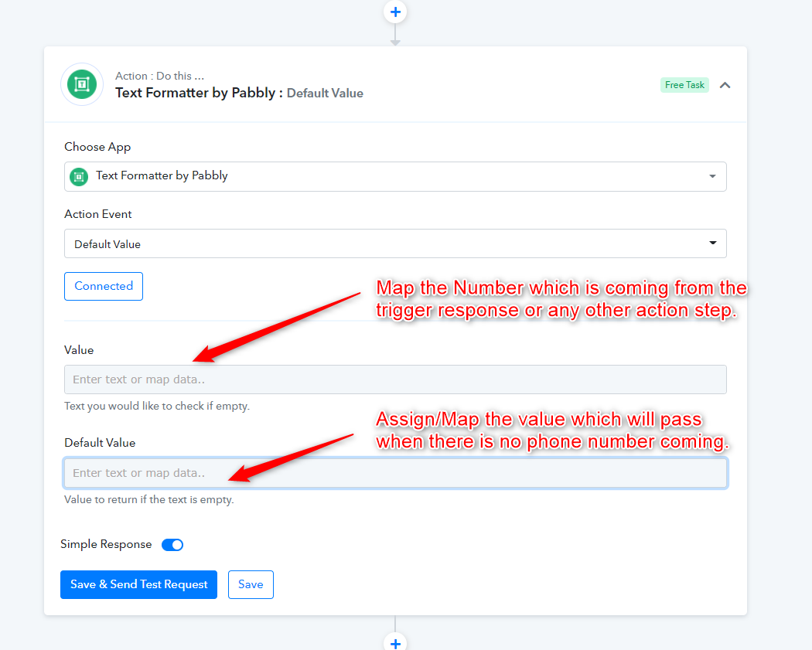This screenshot has height=650, width=812.
Task: Add a step using the top plus button
Action: click(395, 12)
